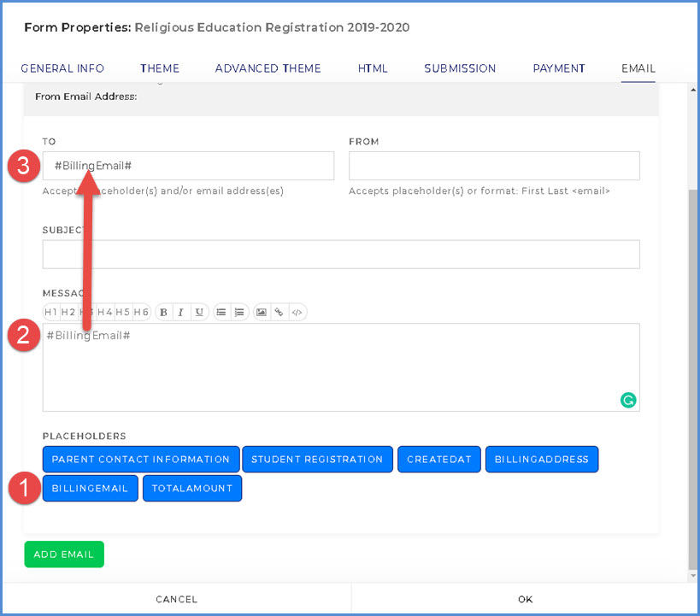Click in the Subject input field
The width and height of the screenshot is (700, 616).
[341, 255]
